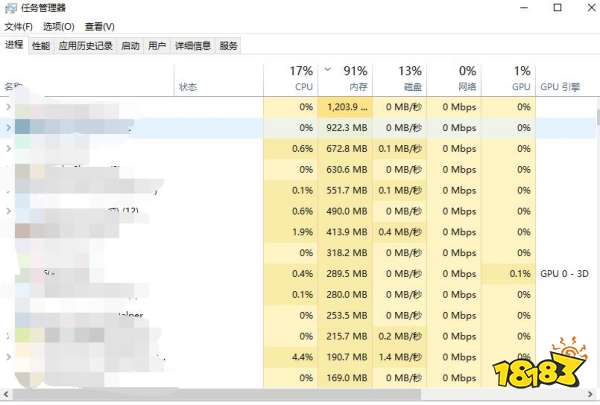Viewport: 600px width, 405px height.
Task: Expand the highlighted 922.3 MB process row
Action: [8, 127]
